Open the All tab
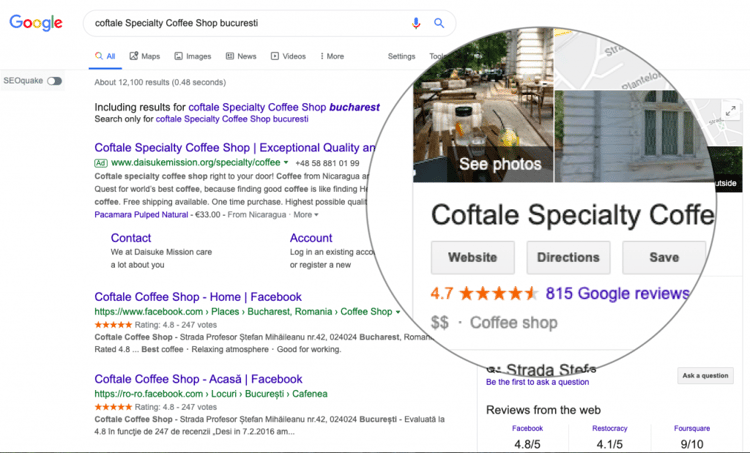Image resolution: width=750 pixels, height=453 pixels. click(x=105, y=56)
